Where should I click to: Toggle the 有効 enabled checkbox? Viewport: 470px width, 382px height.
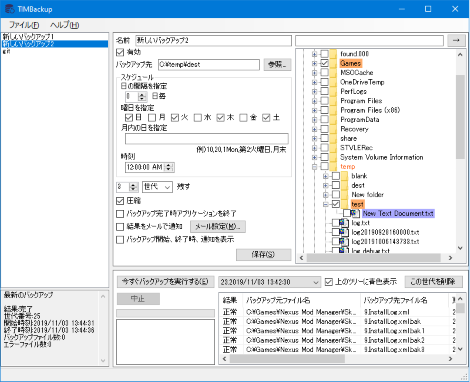[x=120, y=52]
